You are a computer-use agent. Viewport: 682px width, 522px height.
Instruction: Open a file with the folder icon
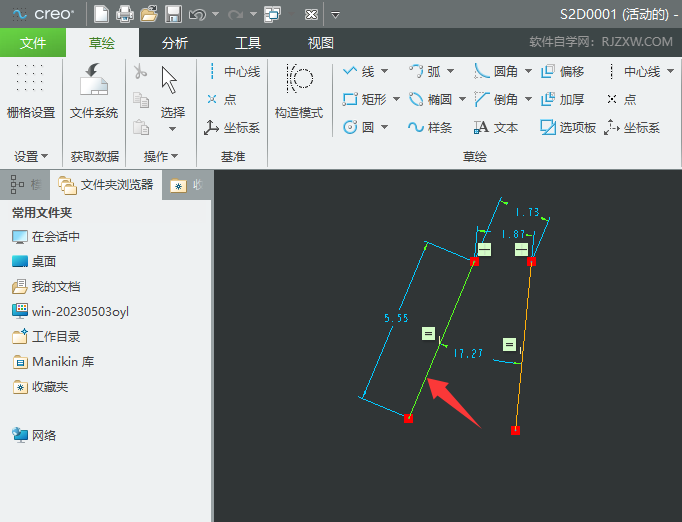pyautogui.click(x=149, y=14)
